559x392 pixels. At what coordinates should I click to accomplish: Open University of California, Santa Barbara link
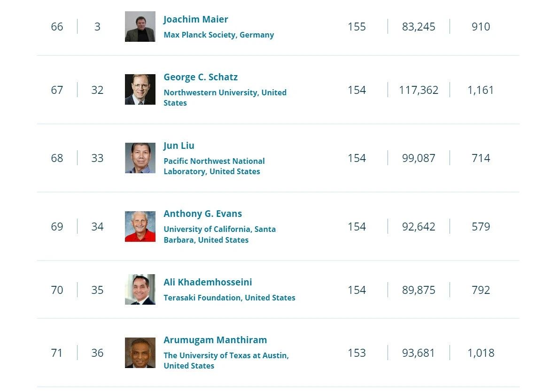click(x=220, y=234)
